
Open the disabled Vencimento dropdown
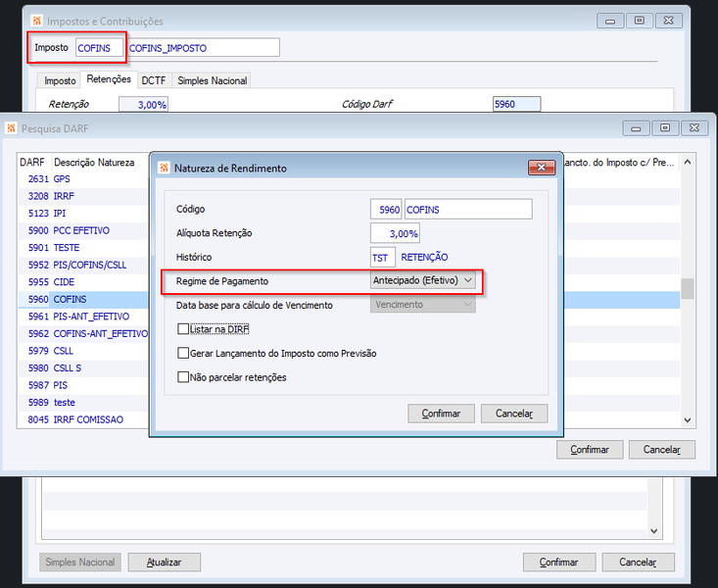(x=422, y=305)
